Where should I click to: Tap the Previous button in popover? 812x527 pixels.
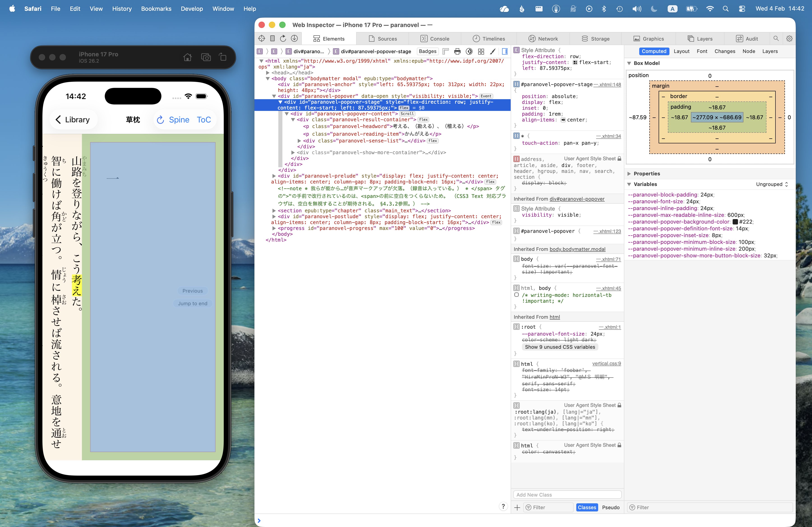(192, 291)
